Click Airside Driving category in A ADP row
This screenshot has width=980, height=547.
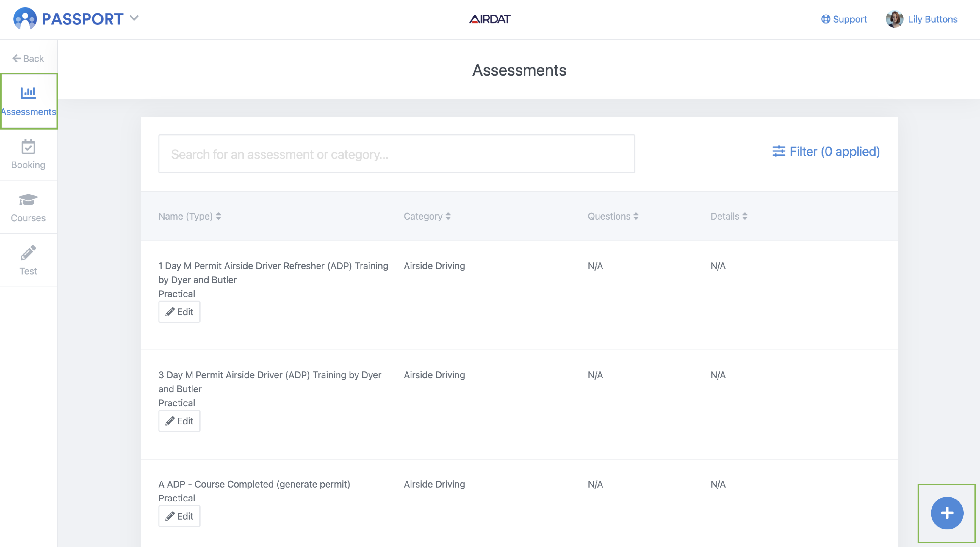pyautogui.click(x=434, y=484)
